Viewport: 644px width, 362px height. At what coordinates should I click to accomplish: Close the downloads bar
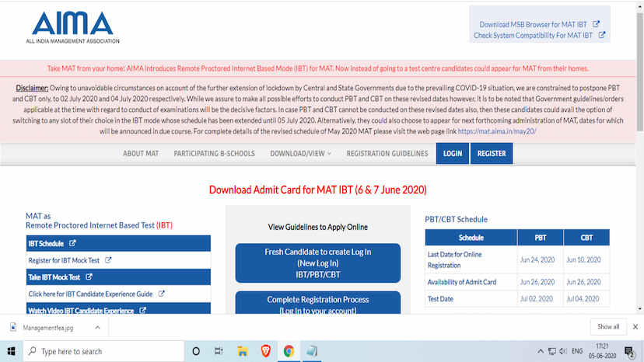[635, 327]
